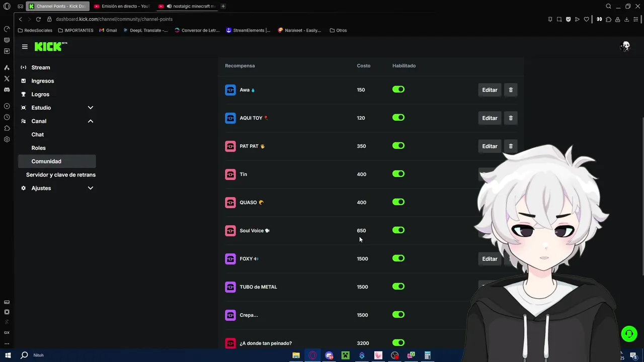Select Comunidad under Canal

tap(56, 161)
